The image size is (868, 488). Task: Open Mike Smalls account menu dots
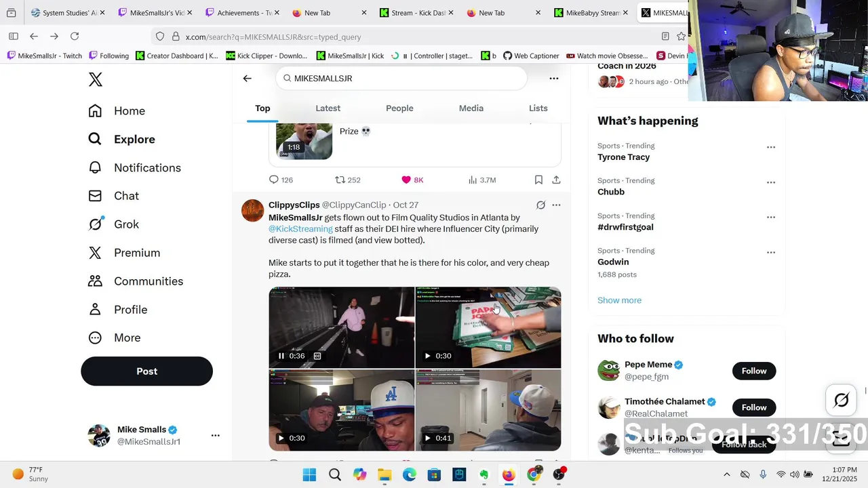pyautogui.click(x=215, y=436)
